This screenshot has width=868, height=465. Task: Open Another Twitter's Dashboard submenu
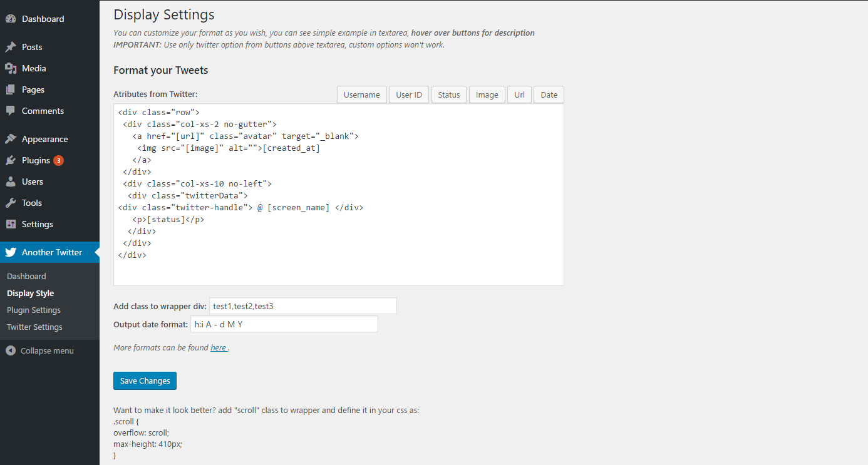(26, 276)
